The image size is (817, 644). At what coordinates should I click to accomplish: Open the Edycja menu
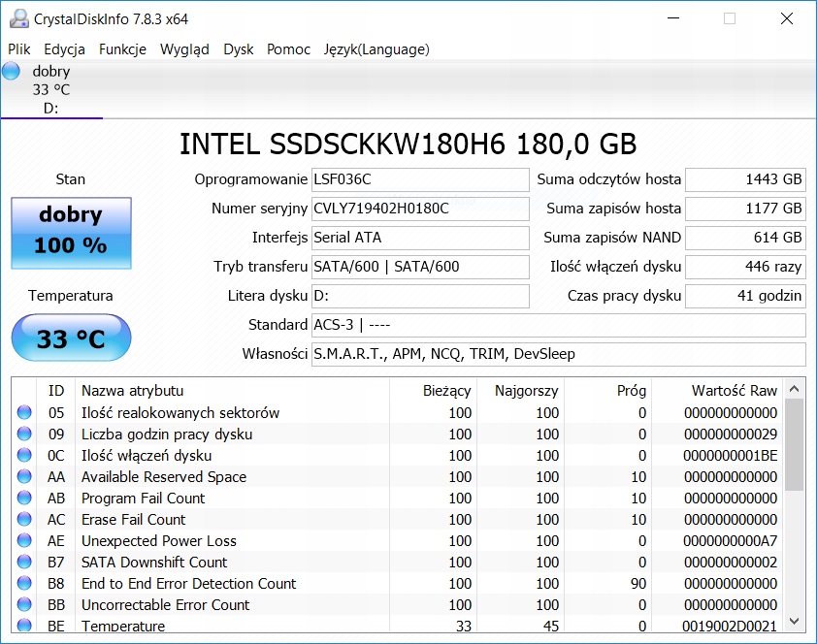tap(64, 49)
